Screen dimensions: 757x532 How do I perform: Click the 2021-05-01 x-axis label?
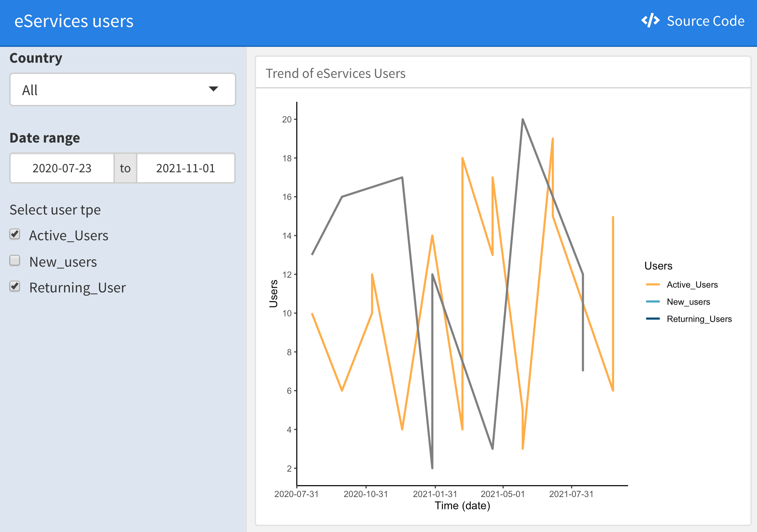(503, 494)
